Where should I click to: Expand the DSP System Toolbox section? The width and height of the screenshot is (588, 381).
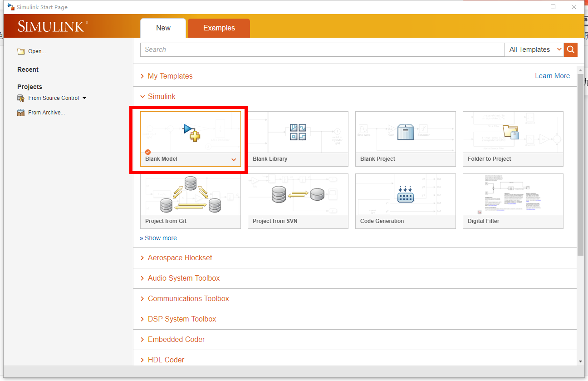(178, 319)
